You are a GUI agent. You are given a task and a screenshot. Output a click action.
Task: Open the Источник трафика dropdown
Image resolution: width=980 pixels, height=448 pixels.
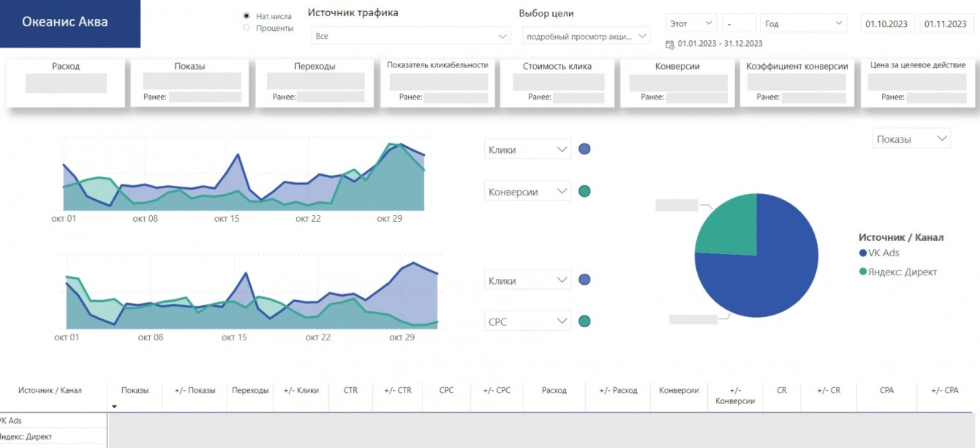coord(411,35)
